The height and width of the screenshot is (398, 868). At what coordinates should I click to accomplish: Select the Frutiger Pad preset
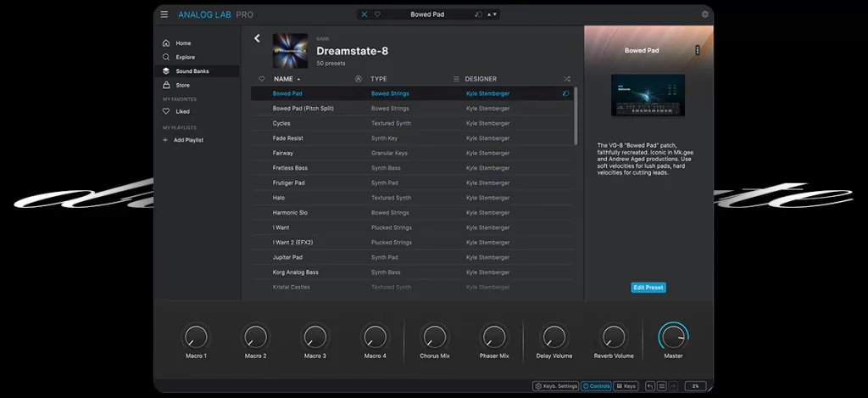point(412,183)
